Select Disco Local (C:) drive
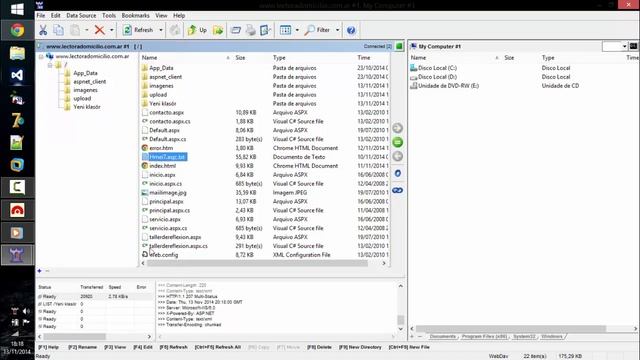 (438, 68)
